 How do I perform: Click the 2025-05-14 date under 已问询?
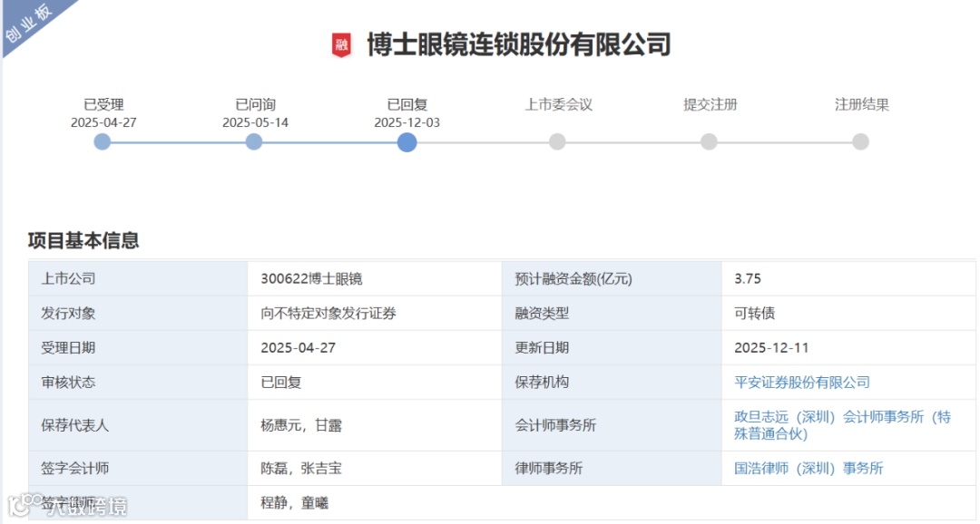pos(255,122)
